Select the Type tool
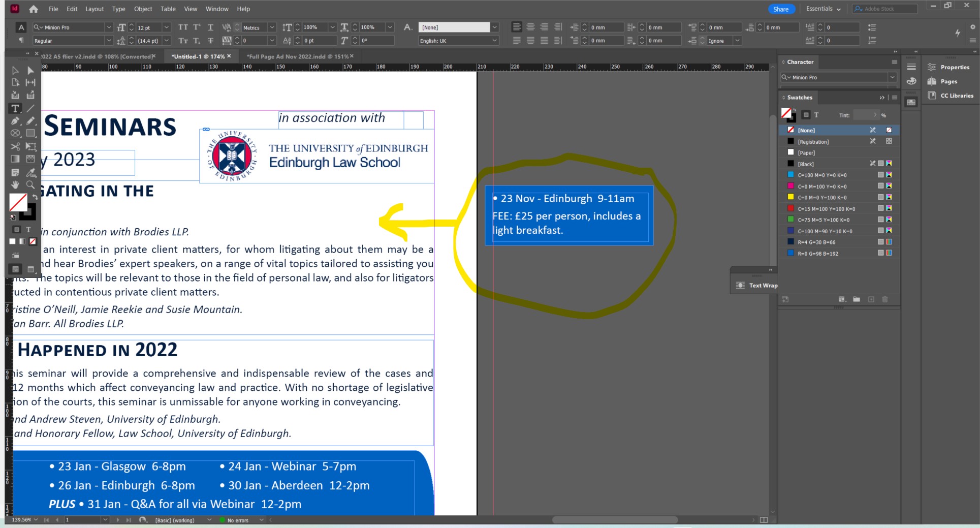980x528 pixels. (x=15, y=109)
